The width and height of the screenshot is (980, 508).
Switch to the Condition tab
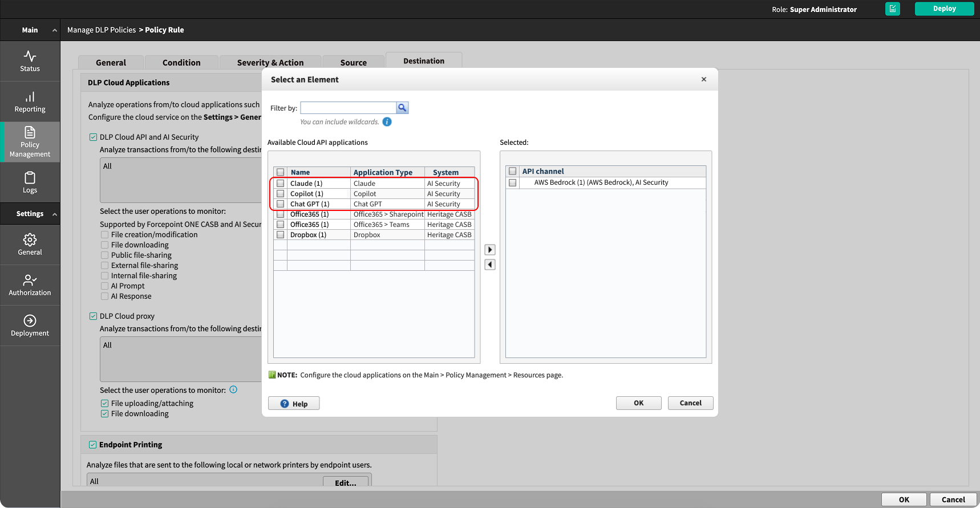pyautogui.click(x=181, y=63)
